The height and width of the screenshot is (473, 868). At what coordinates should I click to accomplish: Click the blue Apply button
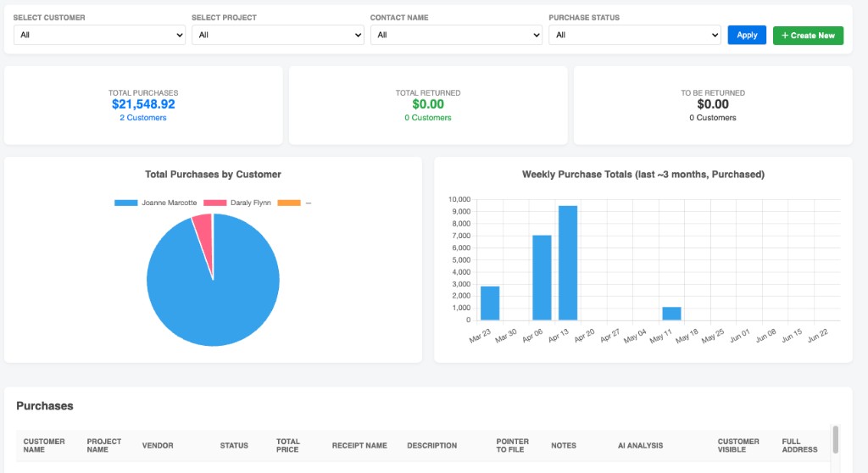747,35
